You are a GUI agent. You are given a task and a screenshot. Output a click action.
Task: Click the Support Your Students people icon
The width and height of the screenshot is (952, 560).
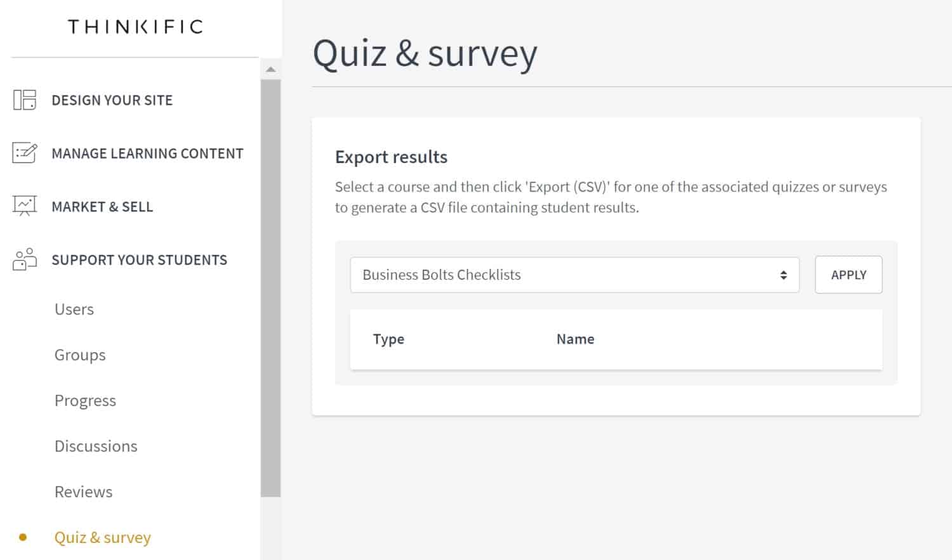click(25, 259)
